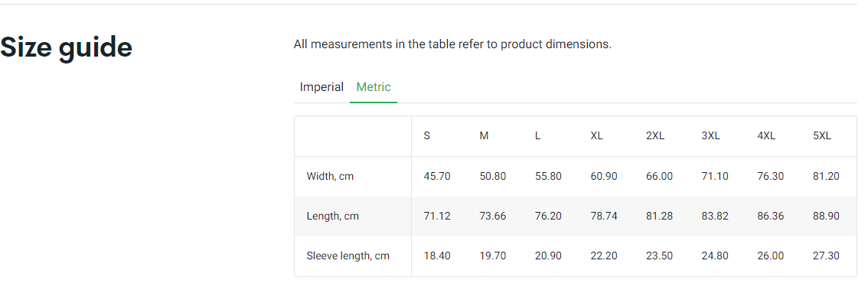Click the 73.66 length value for M
The image size is (868, 306).
tap(493, 216)
